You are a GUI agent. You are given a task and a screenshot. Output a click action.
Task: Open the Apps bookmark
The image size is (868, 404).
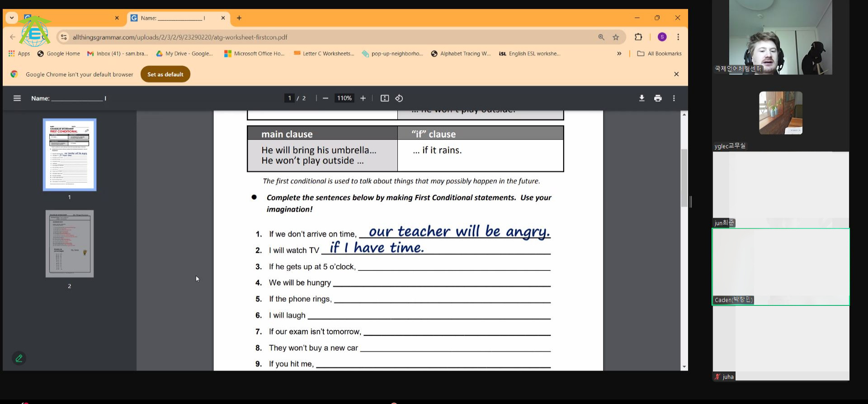[x=19, y=53]
